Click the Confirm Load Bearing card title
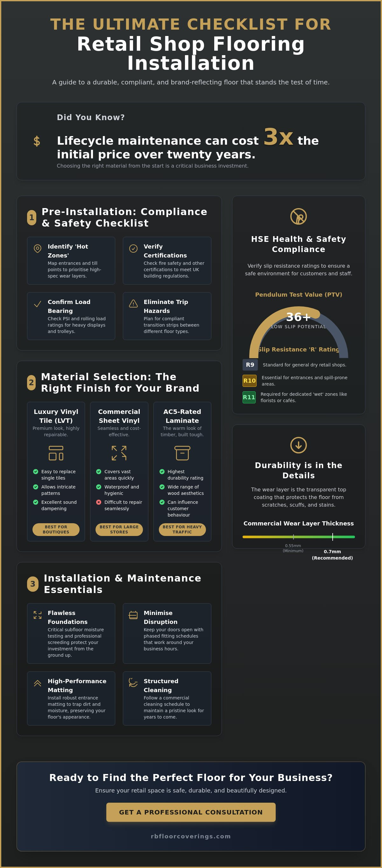 (69, 306)
